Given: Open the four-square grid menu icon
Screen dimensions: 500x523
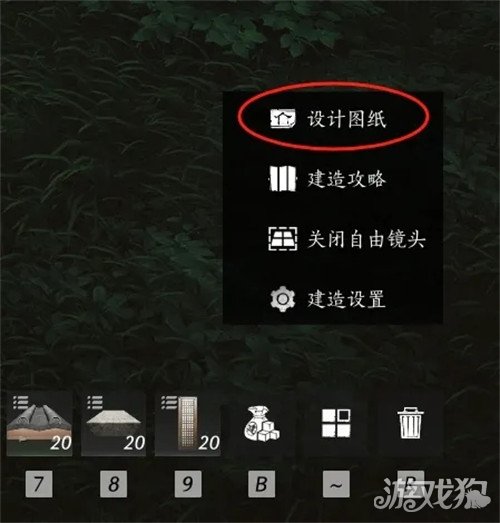Looking at the screenshot, I should (336, 423).
